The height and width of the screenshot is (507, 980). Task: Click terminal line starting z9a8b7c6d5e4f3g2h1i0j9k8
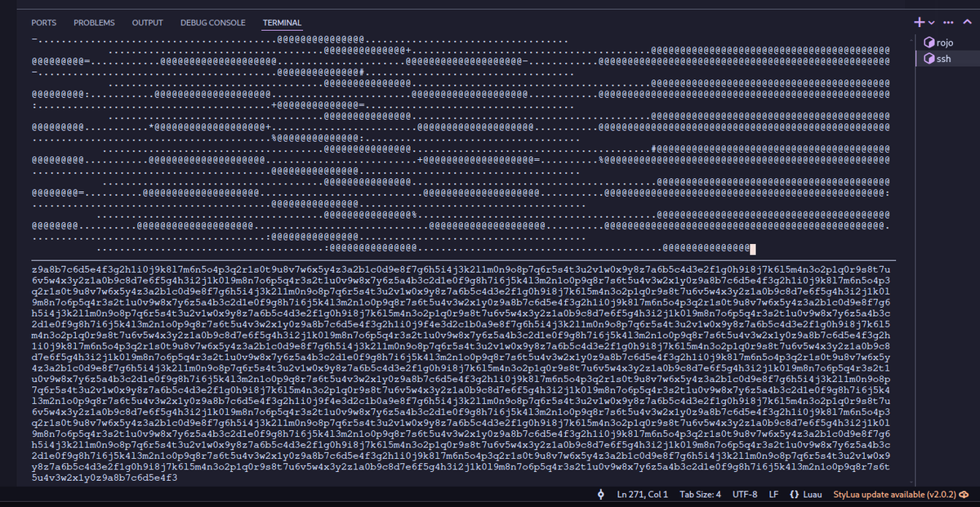pyautogui.click(x=461, y=269)
